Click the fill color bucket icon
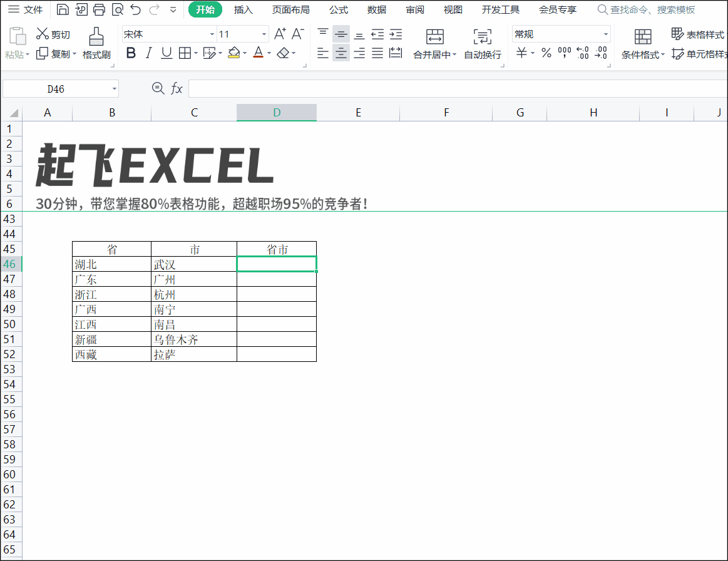Screen dimensions: 728x561 point(234,53)
